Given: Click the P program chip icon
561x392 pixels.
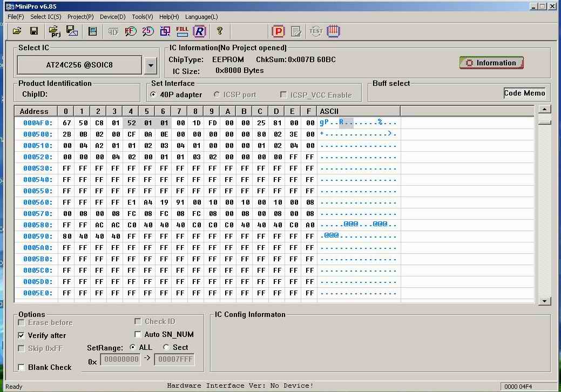Looking at the screenshot, I should (x=278, y=31).
